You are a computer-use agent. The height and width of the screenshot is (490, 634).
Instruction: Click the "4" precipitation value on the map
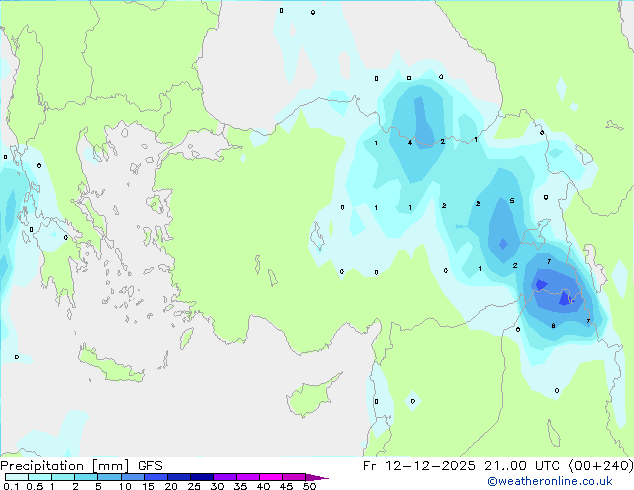410,143
